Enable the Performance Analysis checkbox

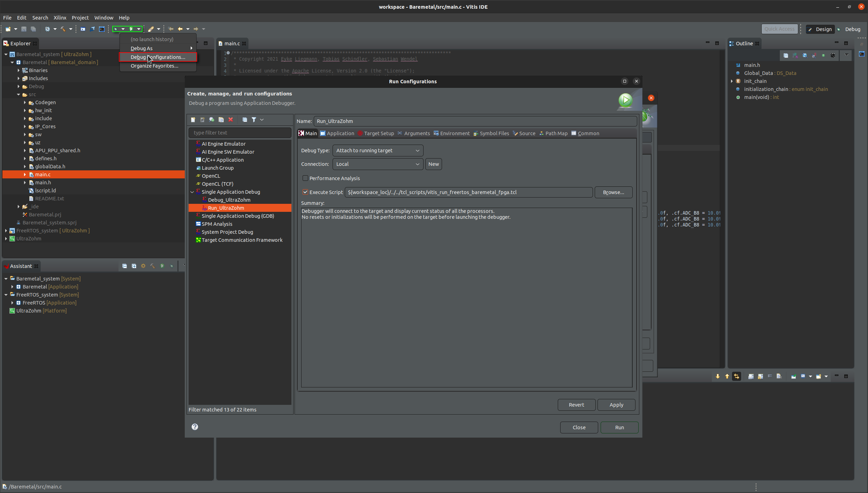coord(305,178)
